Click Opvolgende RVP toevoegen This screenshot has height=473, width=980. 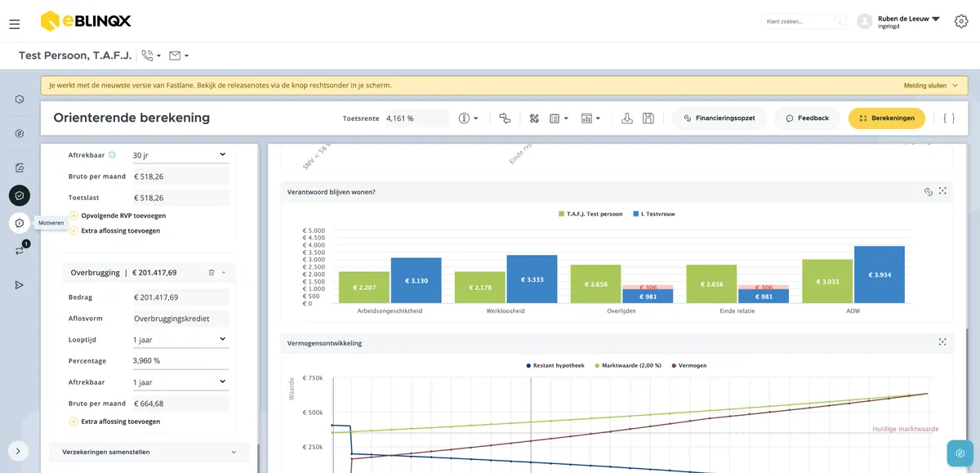(118, 216)
